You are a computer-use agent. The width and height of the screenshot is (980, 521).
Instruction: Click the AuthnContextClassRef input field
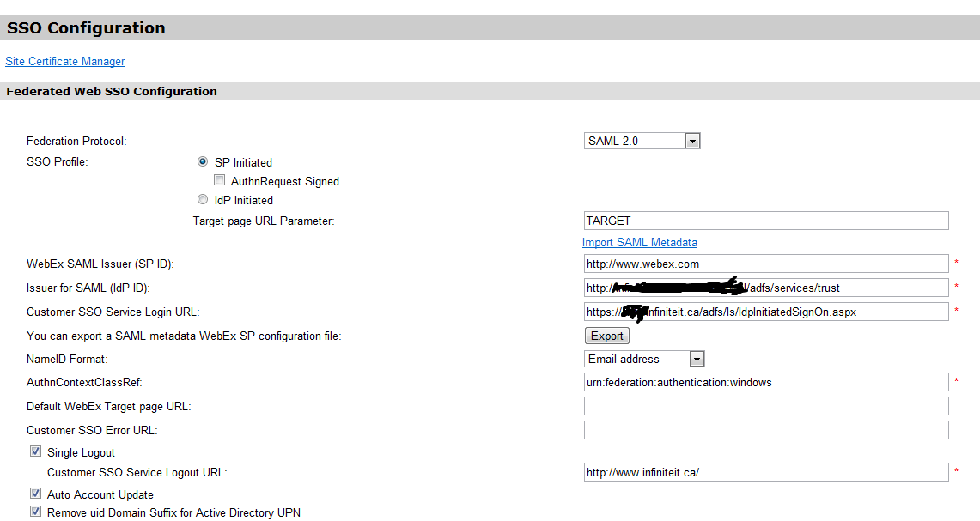[x=766, y=382]
